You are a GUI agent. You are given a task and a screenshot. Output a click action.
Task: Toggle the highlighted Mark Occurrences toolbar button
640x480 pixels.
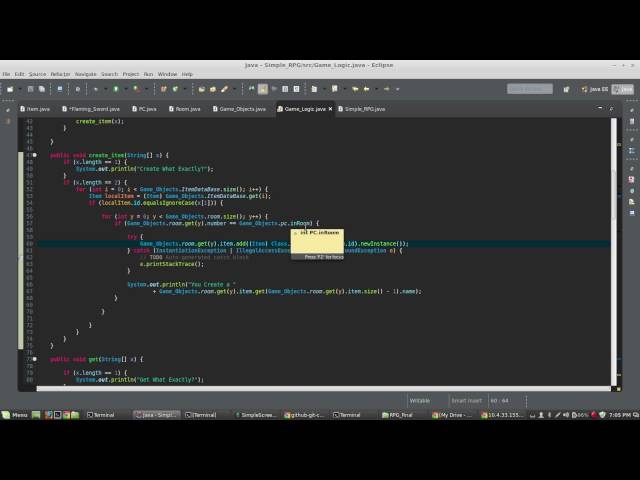pyautogui.click(x=263, y=89)
